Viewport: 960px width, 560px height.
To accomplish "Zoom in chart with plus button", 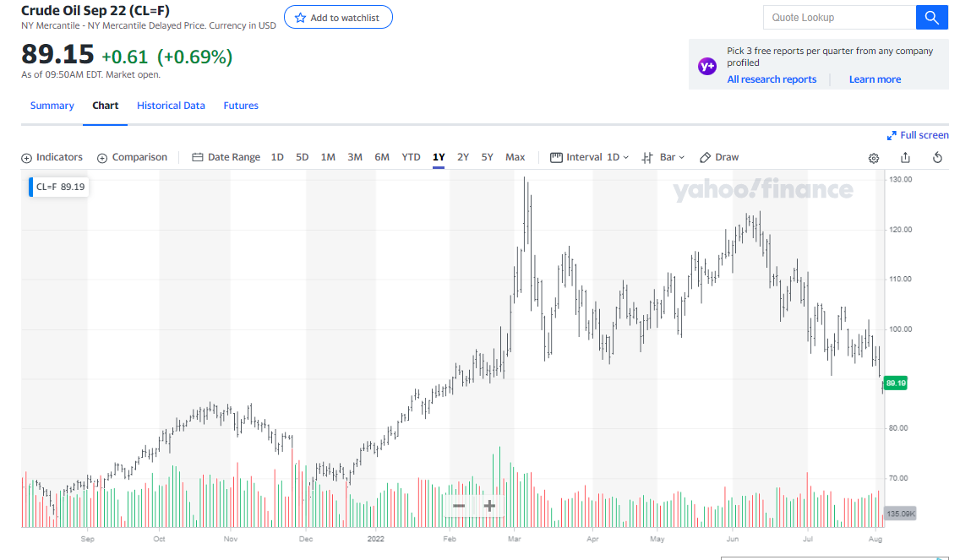I will 489,506.
